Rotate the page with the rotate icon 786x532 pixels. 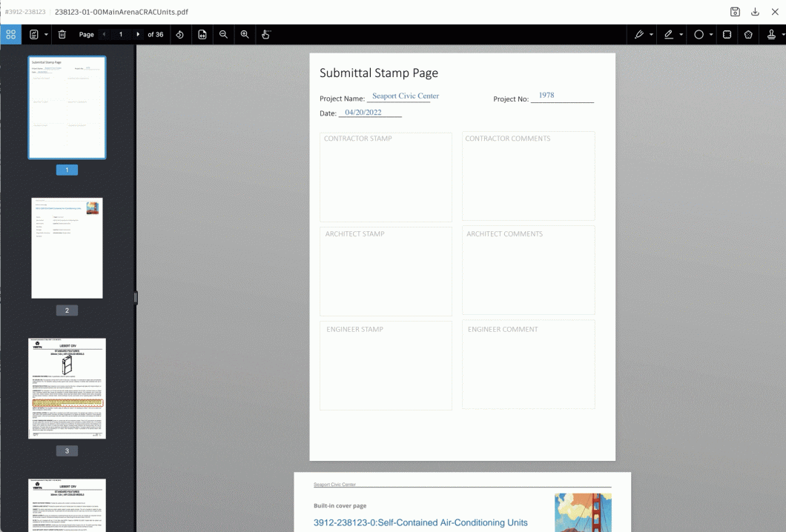pyautogui.click(x=179, y=35)
